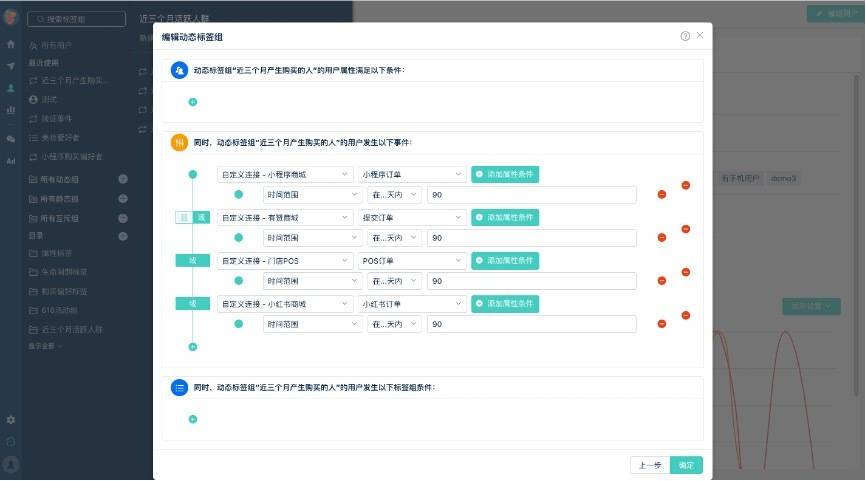Open the 自定义连接 - 有赞商城 dropdown
Viewport: 866px width, 481px height.
pyautogui.click(x=285, y=218)
